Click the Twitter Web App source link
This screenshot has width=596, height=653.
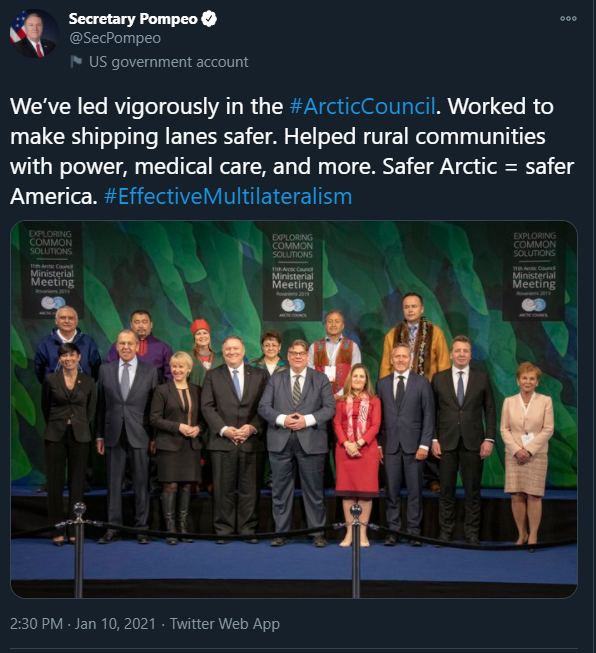pos(225,624)
